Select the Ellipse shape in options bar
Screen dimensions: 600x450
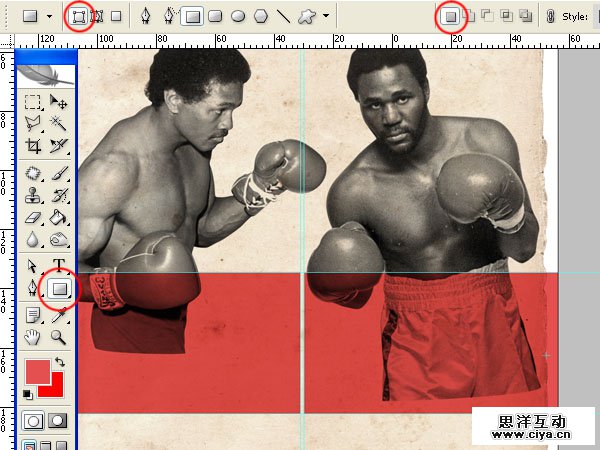[x=238, y=16]
